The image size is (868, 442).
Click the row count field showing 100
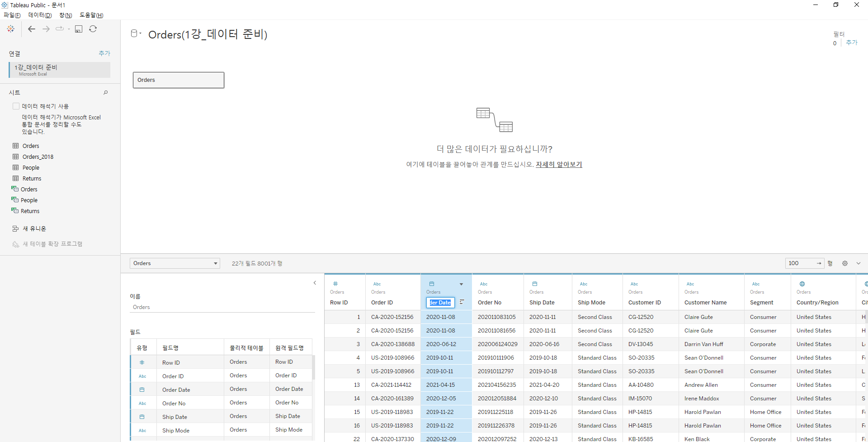(801, 263)
